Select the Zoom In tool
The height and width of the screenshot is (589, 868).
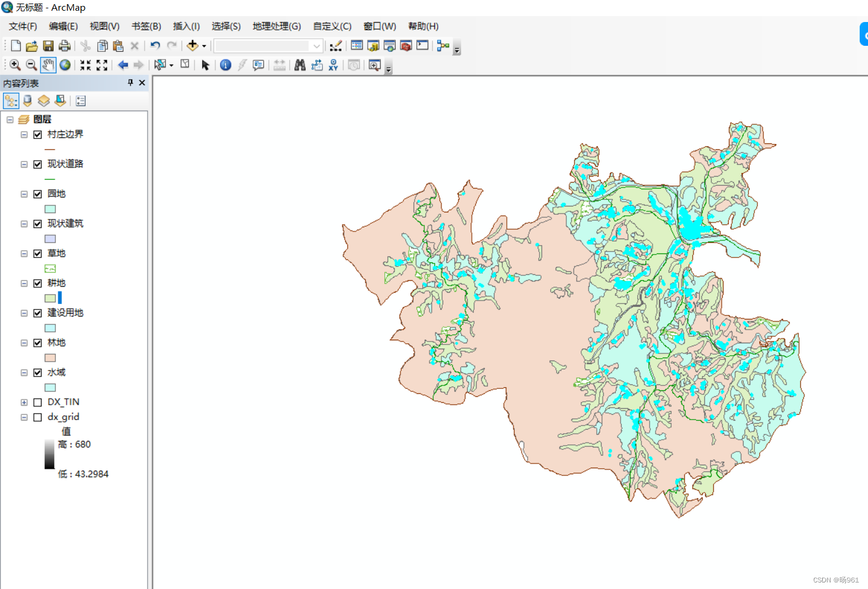click(15, 65)
